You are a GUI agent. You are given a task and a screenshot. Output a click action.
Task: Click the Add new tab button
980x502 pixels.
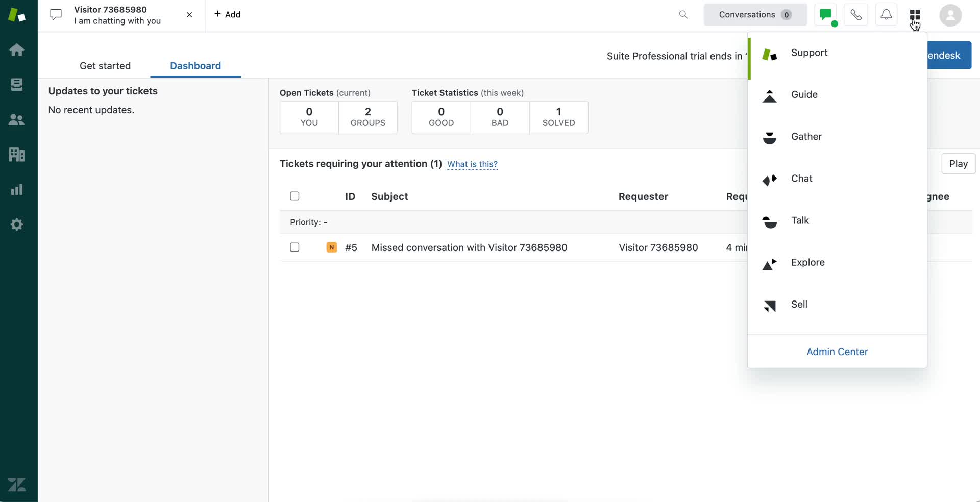pyautogui.click(x=228, y=14)
